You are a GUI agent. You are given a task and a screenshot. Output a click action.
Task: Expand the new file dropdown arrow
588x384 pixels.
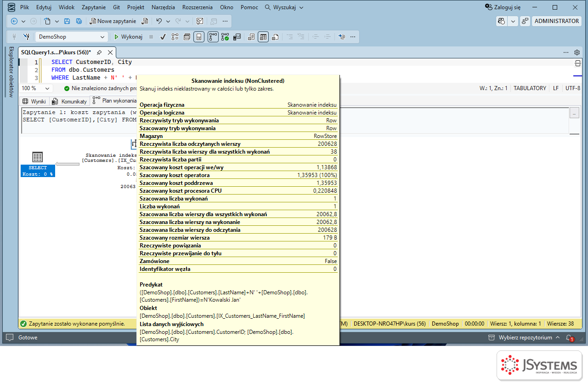[57, 21]
